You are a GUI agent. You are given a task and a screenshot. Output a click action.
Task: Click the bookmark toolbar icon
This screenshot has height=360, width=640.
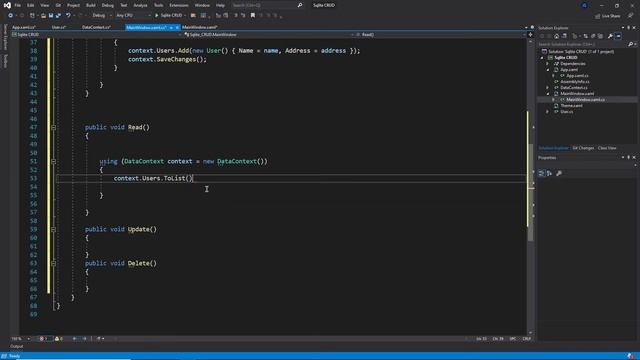tap(253, 16)
